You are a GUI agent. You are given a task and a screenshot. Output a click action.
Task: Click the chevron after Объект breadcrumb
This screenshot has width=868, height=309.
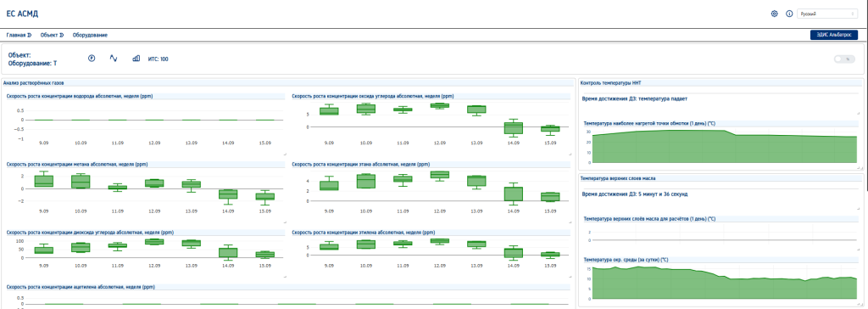tap(61, 35)
